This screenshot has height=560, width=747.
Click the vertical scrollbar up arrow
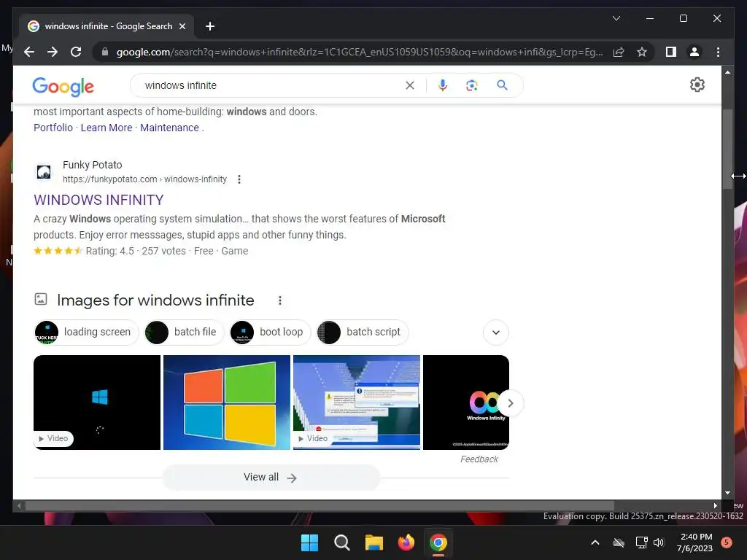(727, 72)
